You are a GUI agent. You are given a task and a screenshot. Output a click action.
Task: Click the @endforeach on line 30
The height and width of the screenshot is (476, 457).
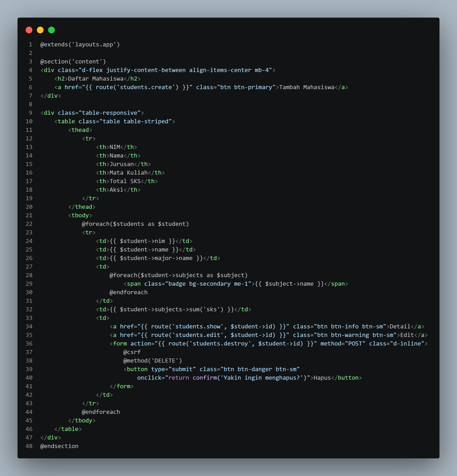[129, 292]
